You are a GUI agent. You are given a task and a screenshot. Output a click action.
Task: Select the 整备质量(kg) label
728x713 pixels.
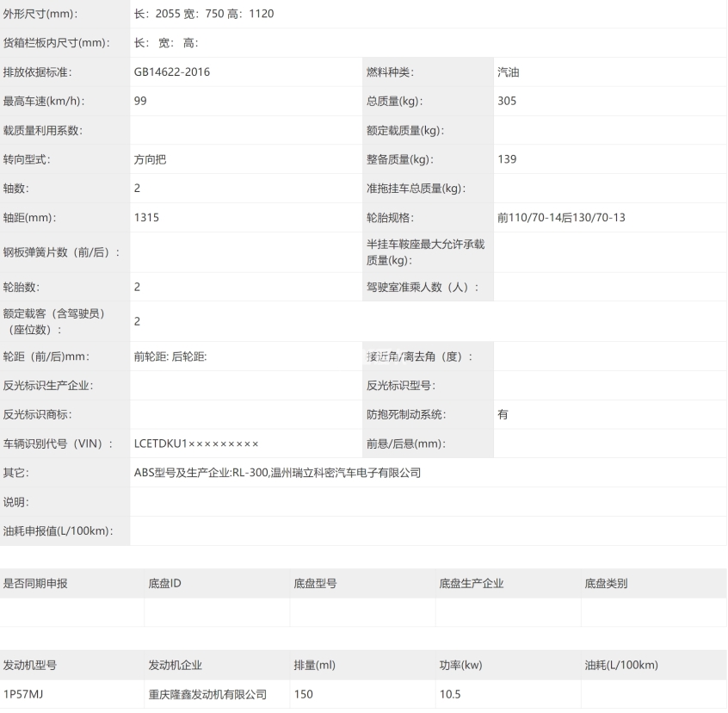coord(400,159)
